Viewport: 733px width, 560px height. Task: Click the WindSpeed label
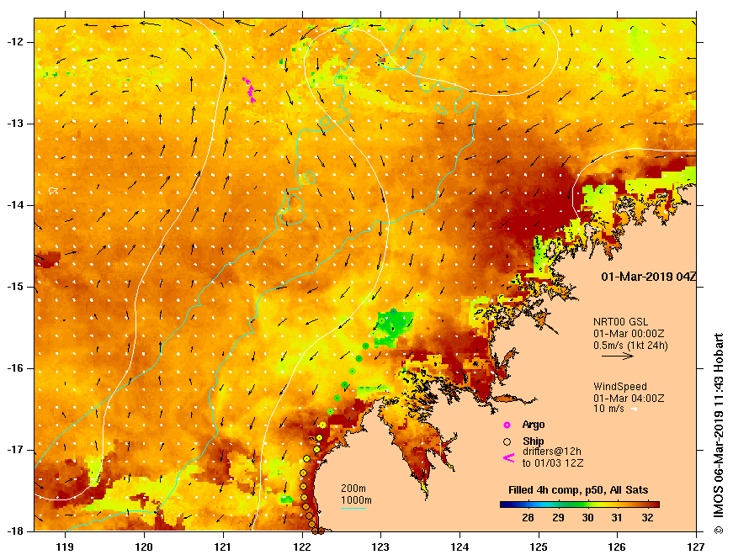(x=620, y=387)
